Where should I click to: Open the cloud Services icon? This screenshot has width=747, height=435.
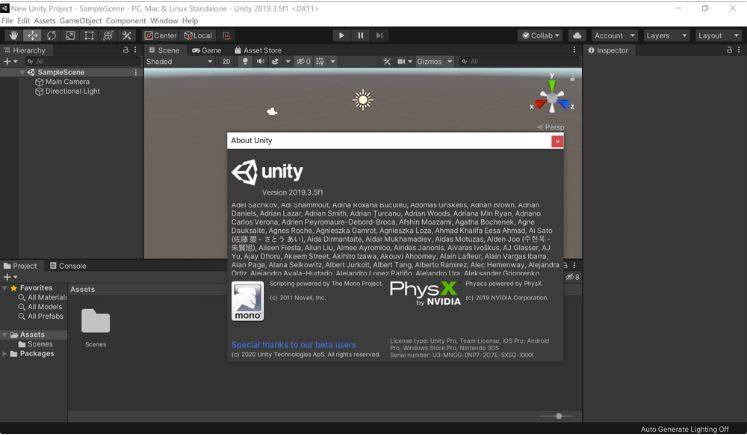(577, 36)
